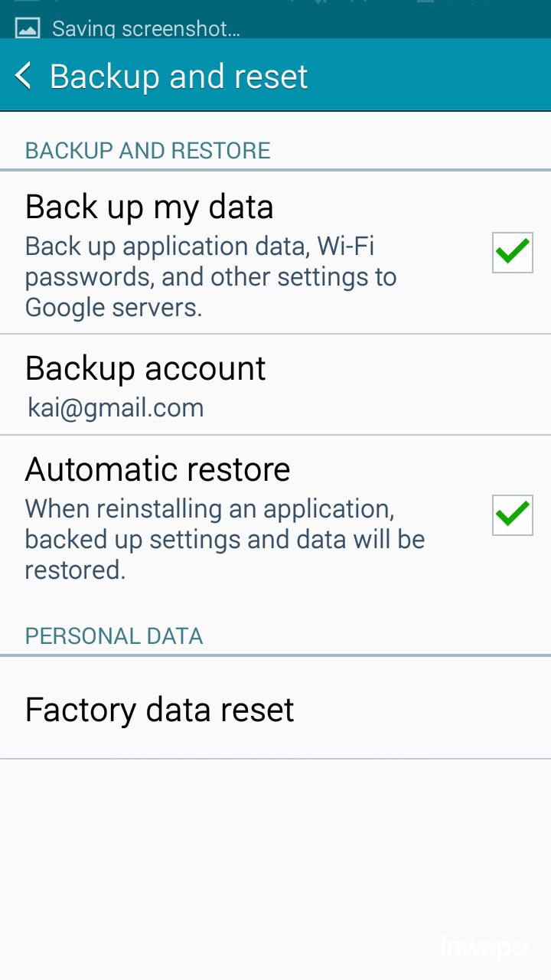
Task: Tap the Google servers backup description
Action: [x=210, y=277]
